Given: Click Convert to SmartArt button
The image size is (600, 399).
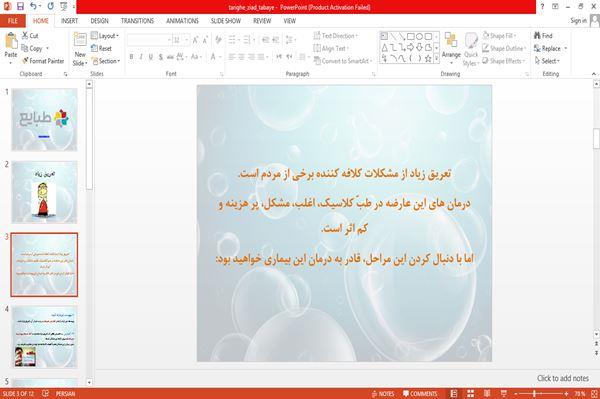Looking at the screenshot, I should tap(342, 61).
